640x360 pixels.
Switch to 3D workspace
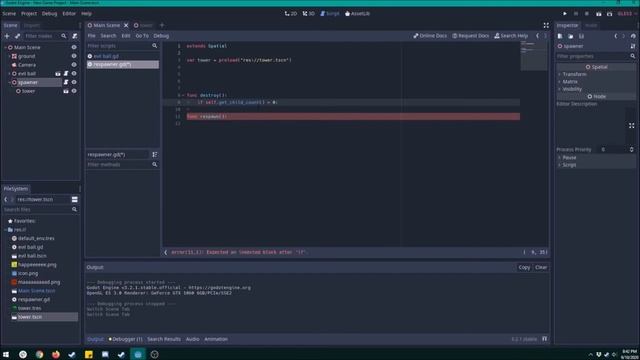pos(309,13)
